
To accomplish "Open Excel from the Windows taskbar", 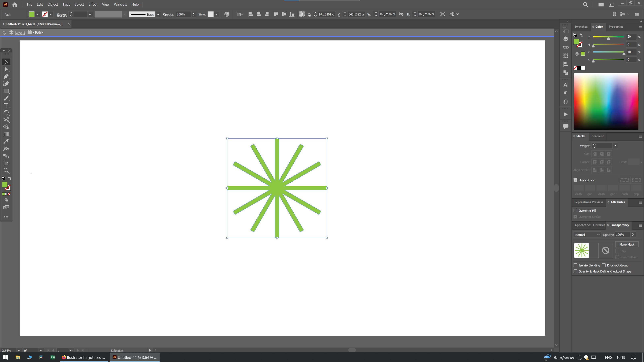I will tap(53, 357).
